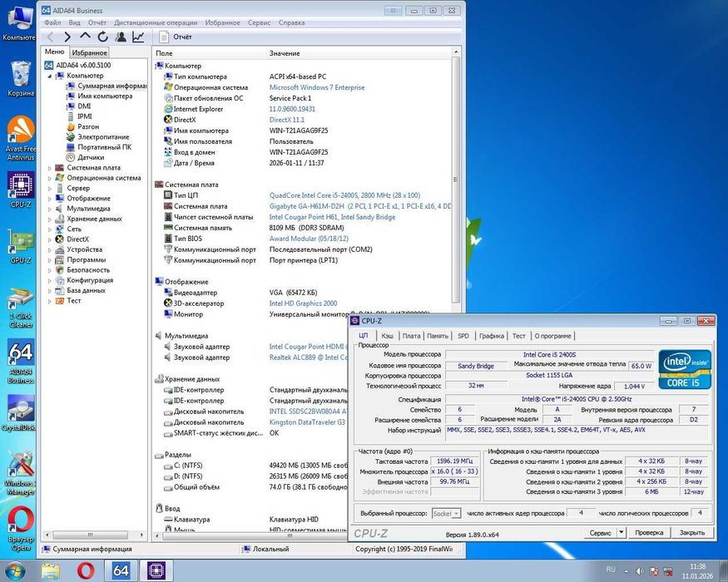
Task: Click the vertical scrollbar of the details pane
Action: 455,179
